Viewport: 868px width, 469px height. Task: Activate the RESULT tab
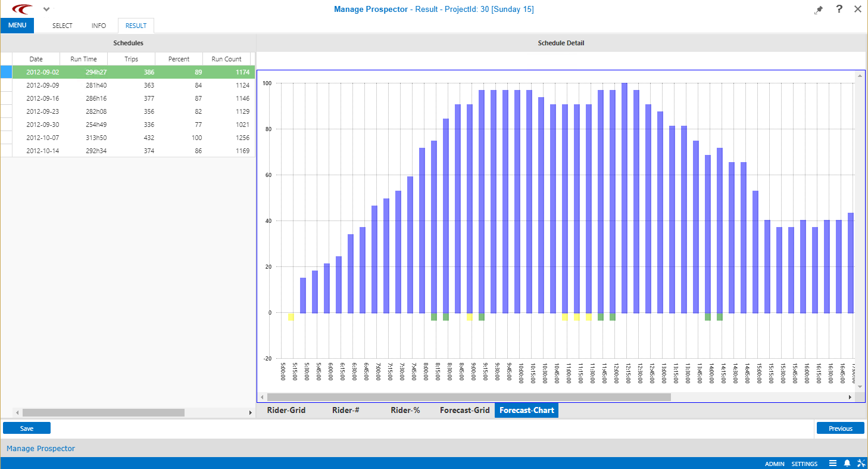tap(136, 26)
